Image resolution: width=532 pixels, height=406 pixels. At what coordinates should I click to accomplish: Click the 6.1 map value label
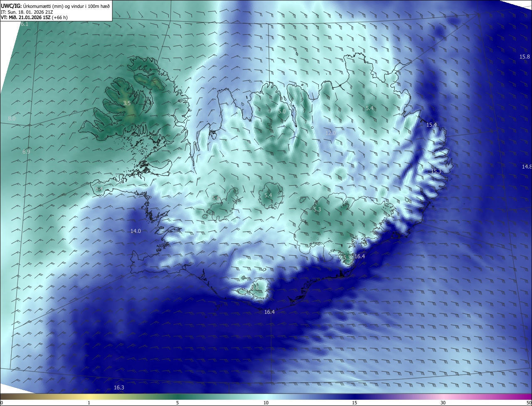pos(25,24)
